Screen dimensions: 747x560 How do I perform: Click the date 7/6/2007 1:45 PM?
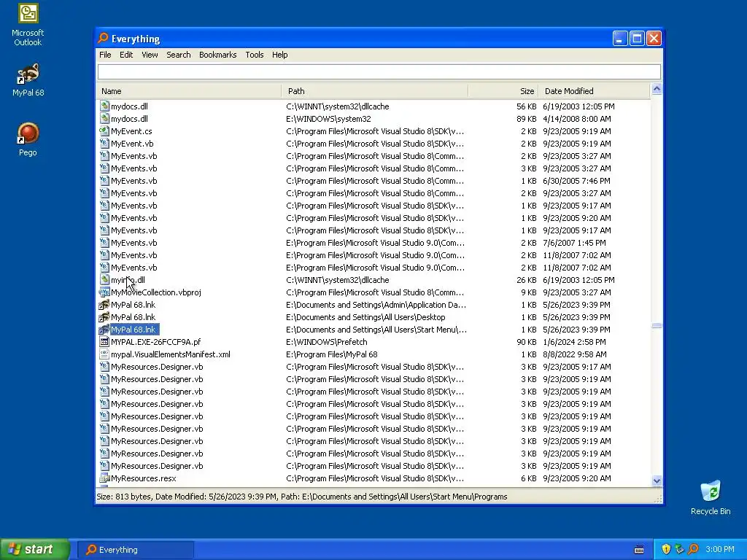(x=574, y=242)
